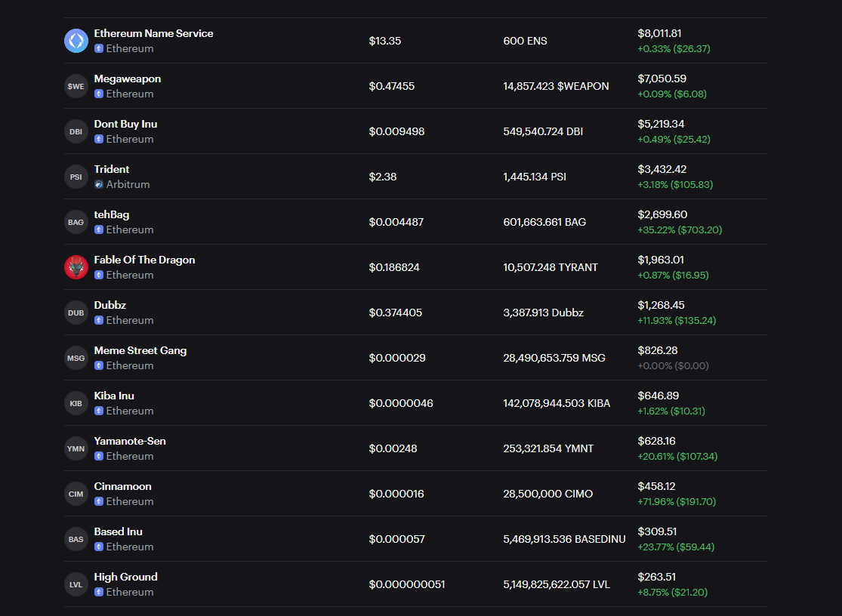This screenshot has width=842, height=616.
Task: Open the Fable Of The Dragon asset
Action: [415, 267]
